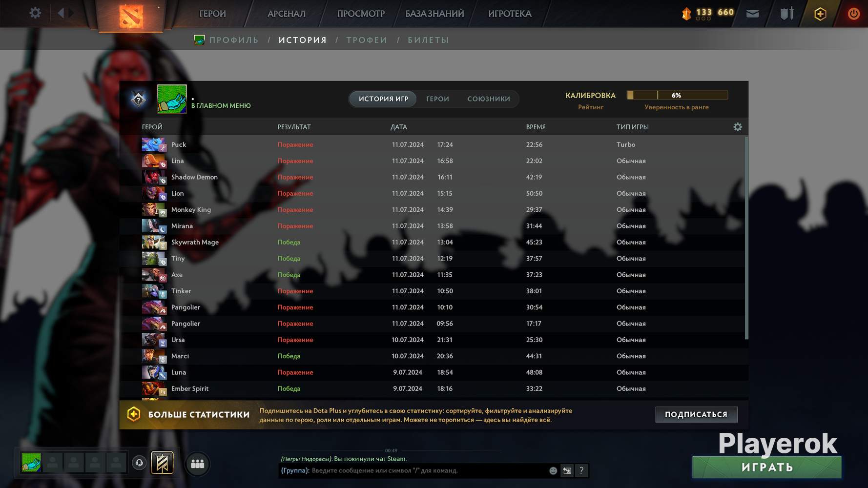The height and width of the screenshot is (488, 868).
Task: Go forward with the right arrow
Action: [x=72, y=13]
